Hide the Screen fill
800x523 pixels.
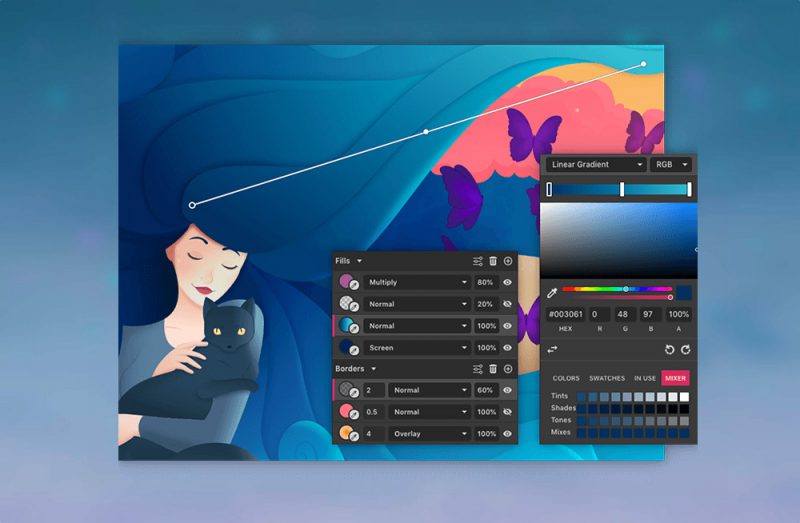(508, 348)
